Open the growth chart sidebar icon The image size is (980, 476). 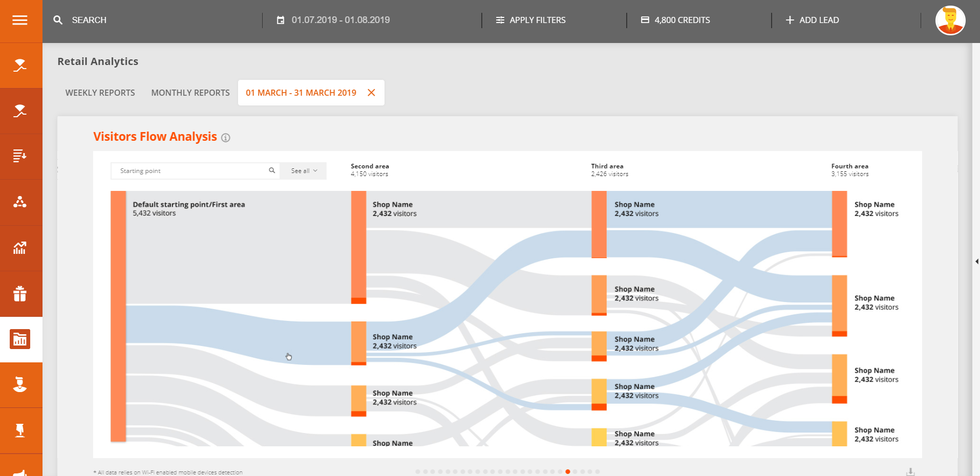coord(20,248)
